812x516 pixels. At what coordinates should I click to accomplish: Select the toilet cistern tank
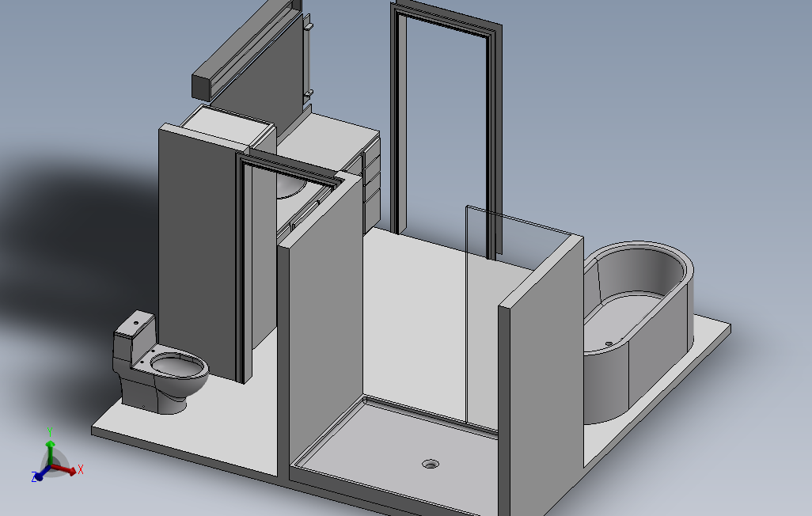click(134, 337)
